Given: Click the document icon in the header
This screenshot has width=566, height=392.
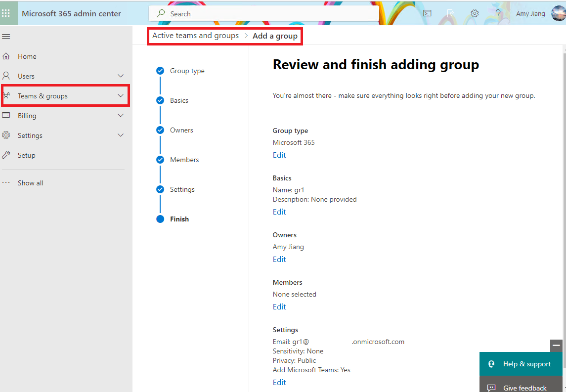Looking at the screenshot, I should click(x=451, y=13).
